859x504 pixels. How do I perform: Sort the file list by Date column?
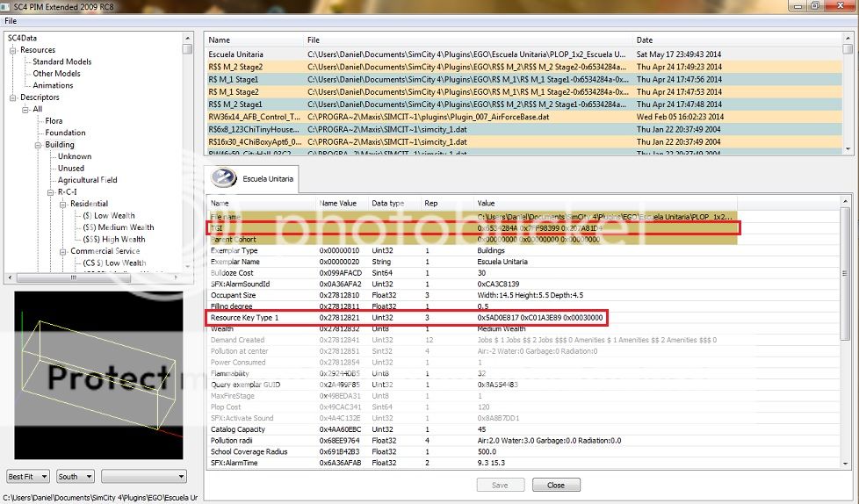(645, 40)
